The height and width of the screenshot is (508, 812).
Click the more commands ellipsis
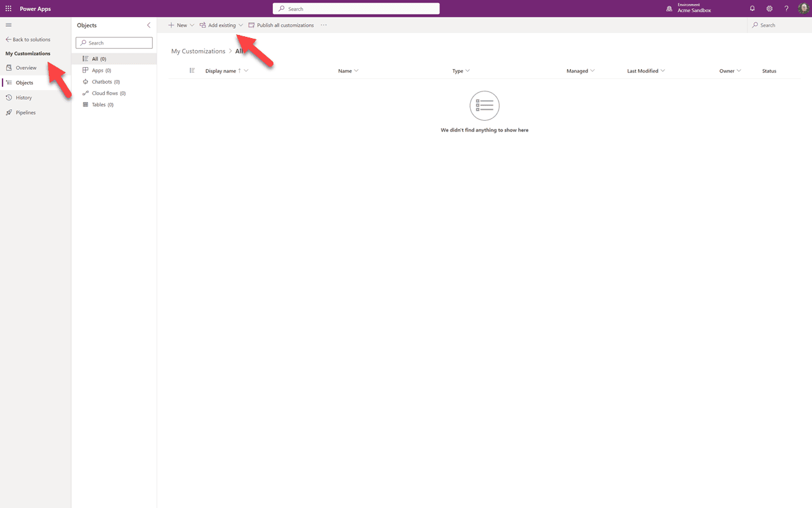point(324,25)
